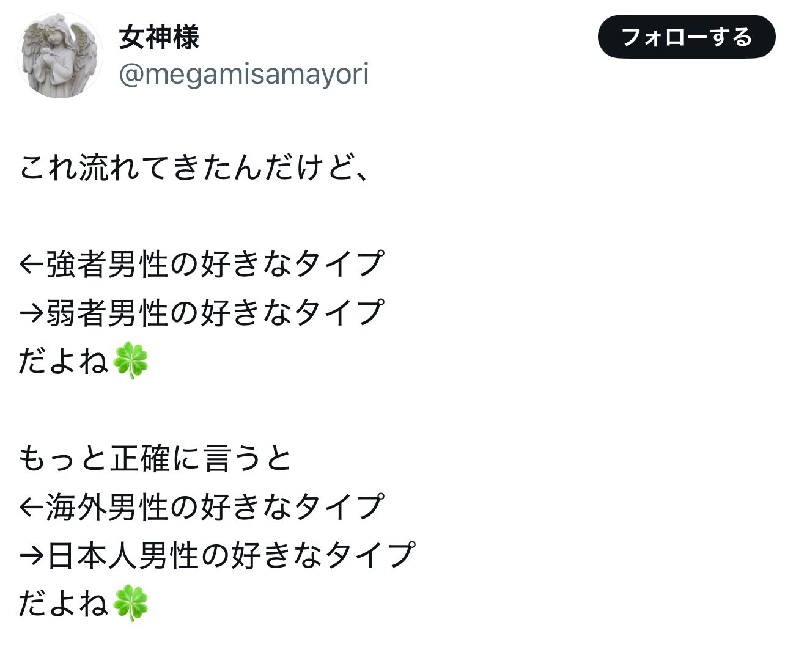Click the フォローする follow button

(687, 37)
